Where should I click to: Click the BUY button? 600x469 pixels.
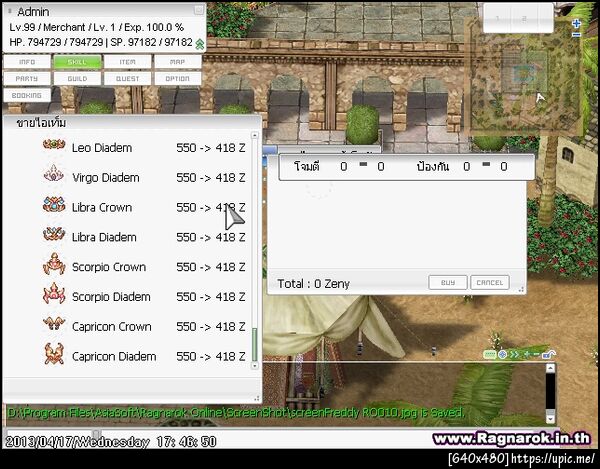(x=448, y=282)
